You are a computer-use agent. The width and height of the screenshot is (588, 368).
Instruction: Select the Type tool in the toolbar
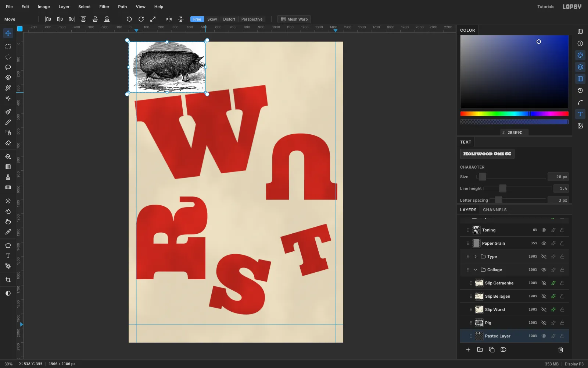(8, 256)
